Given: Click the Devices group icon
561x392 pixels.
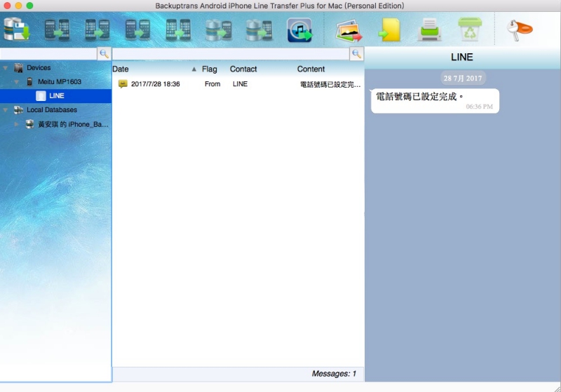Looking at the screenshot, I should coord(18,67).
